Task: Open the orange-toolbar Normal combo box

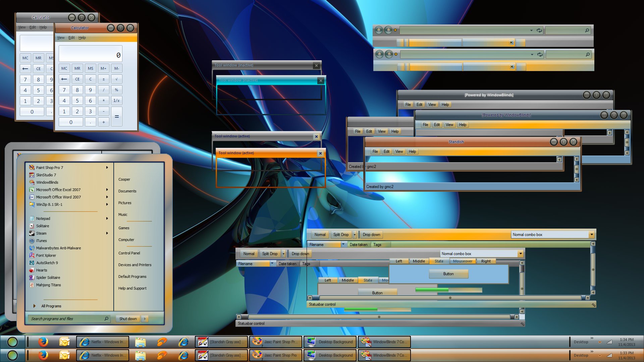Action: tap(553, 235)
